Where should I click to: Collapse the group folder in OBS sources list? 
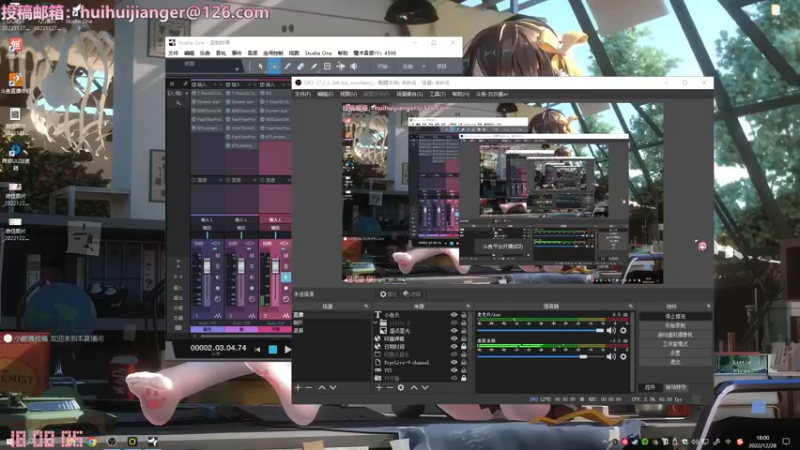click(x=377, y=323)
